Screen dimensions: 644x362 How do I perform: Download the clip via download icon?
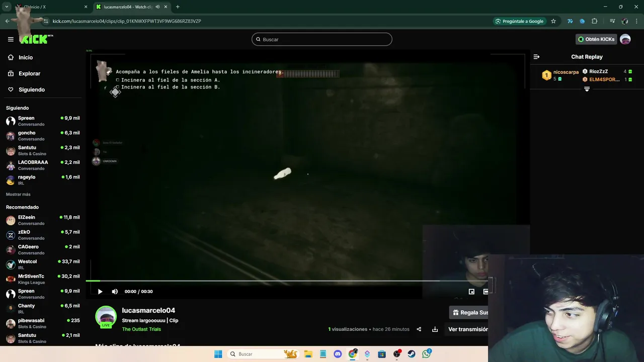point(435,329)
